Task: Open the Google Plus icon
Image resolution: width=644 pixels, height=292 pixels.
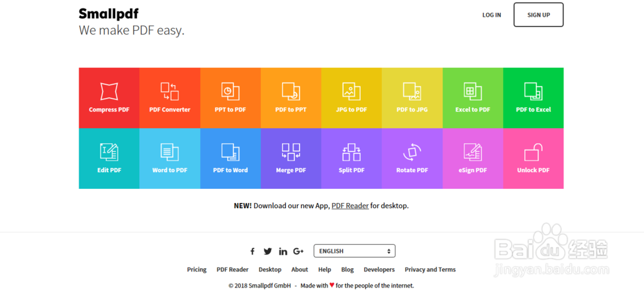Action: point(298,251)
